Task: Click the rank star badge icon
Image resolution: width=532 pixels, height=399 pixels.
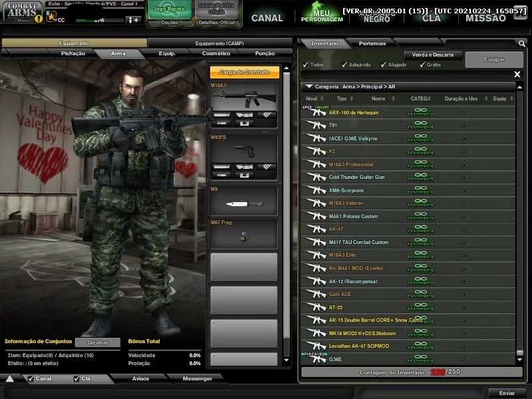Action: pyautogui.click(x=52, y=16)
